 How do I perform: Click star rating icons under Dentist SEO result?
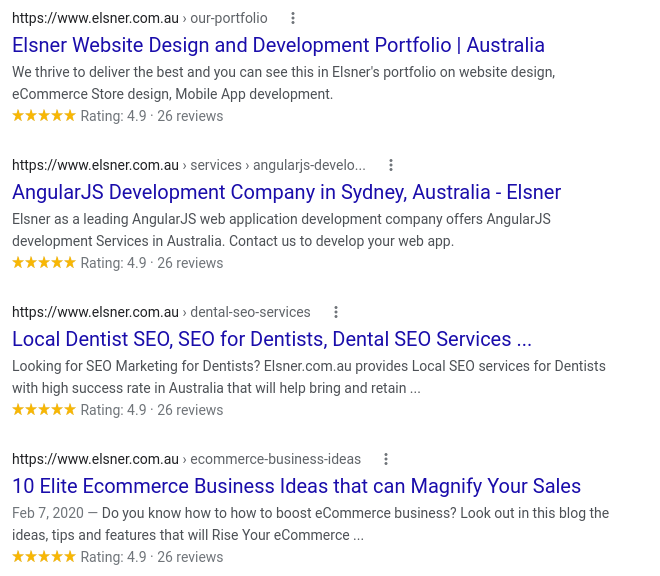click(x=44, y=409)
